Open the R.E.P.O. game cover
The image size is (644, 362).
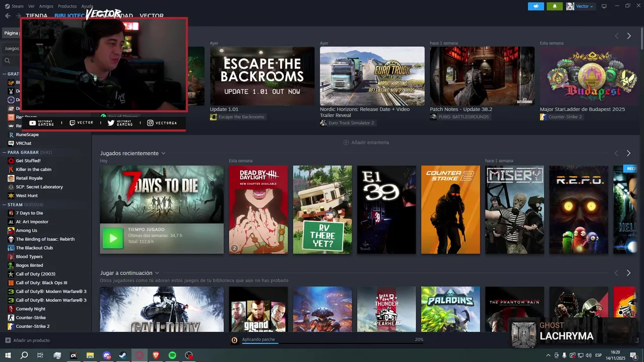pyautogui.click(x=579, y=210)
